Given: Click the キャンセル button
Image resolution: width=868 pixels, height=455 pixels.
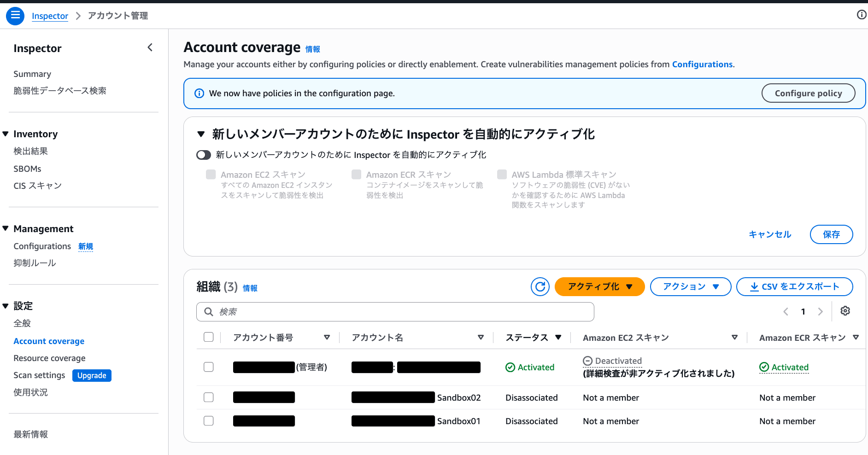Looking at the screenshot, I should [770, 234].
